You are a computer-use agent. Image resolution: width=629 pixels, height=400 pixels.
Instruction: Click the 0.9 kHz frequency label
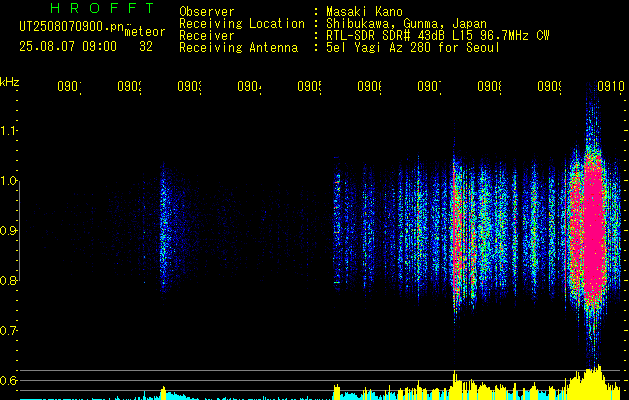pyautogui.click(x=9, y=230)
